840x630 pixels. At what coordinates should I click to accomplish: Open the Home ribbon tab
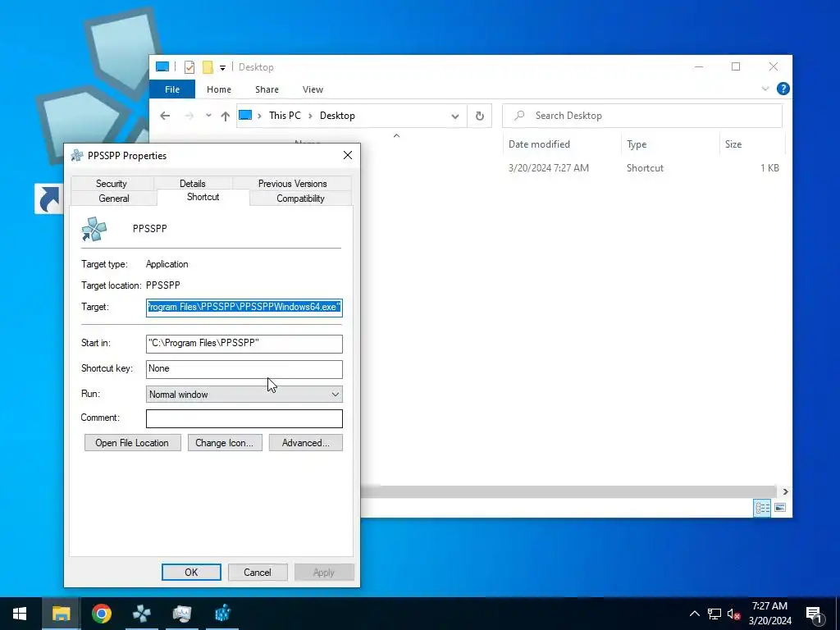click(x=218, y=89)
